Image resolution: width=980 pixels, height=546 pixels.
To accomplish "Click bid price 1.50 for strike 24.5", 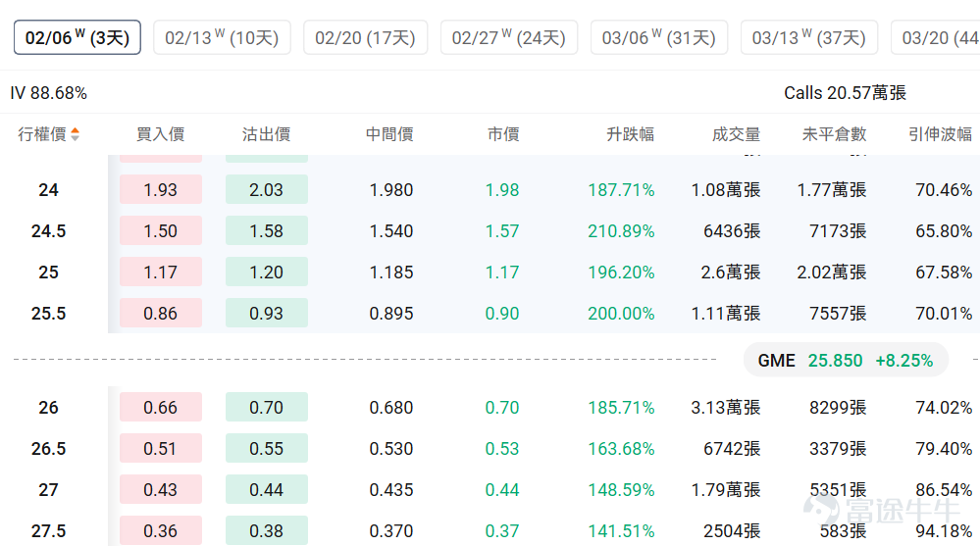I will 161,230.
